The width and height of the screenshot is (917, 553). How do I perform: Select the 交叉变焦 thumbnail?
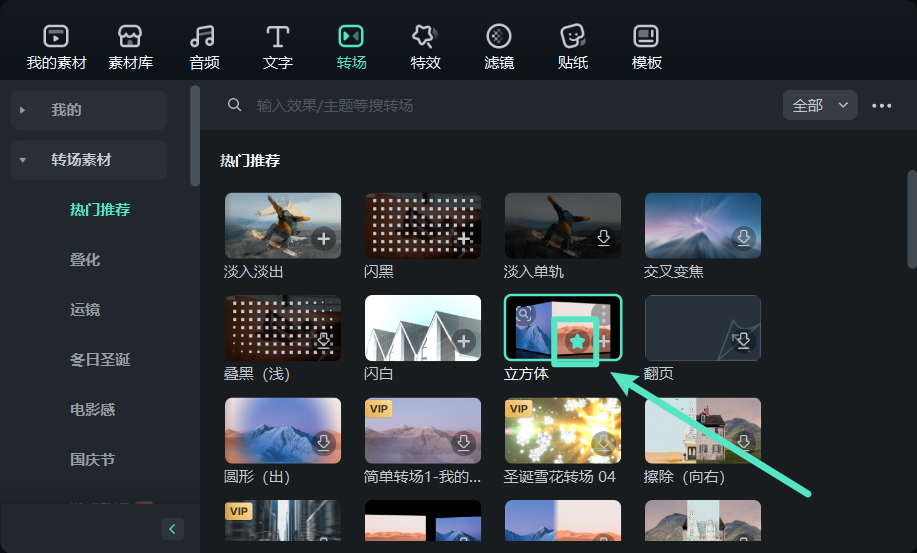(x=702, y=226)
